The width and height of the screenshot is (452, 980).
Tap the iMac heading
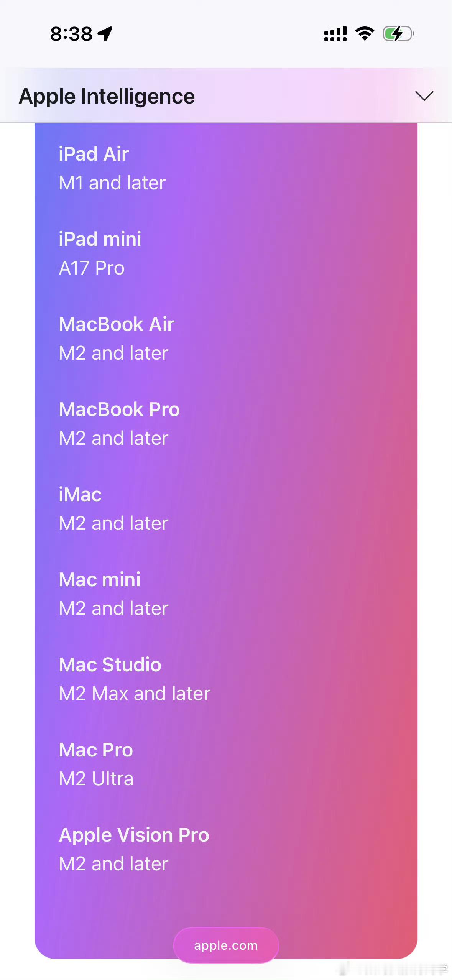[80, 494]
